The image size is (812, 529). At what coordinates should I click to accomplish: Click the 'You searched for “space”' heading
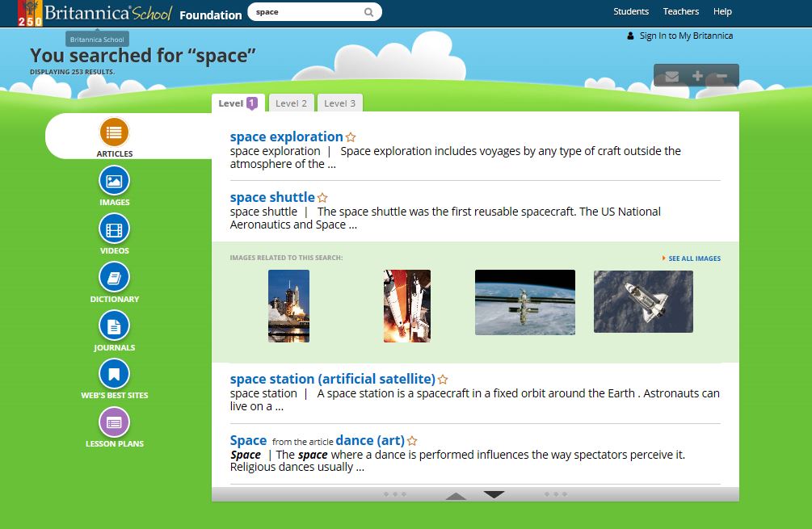143,56
